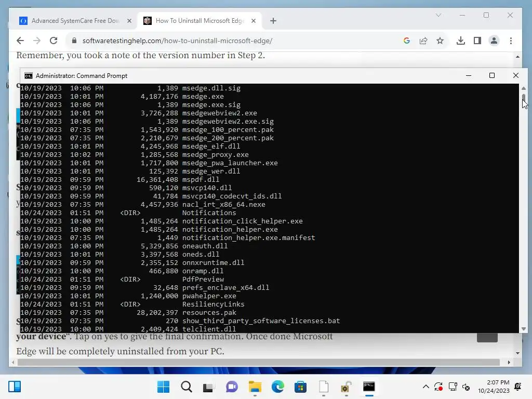
Task: Open the Chrome profile menu
Action: point(494,41)
